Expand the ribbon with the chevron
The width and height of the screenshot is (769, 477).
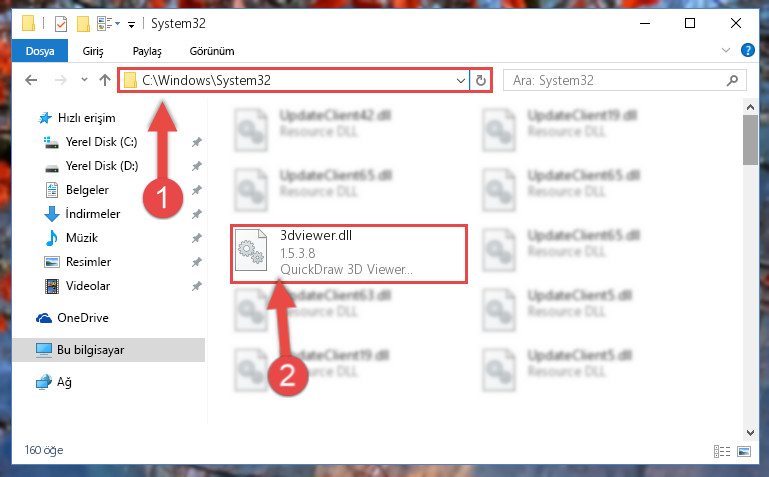tap(726, 50)
